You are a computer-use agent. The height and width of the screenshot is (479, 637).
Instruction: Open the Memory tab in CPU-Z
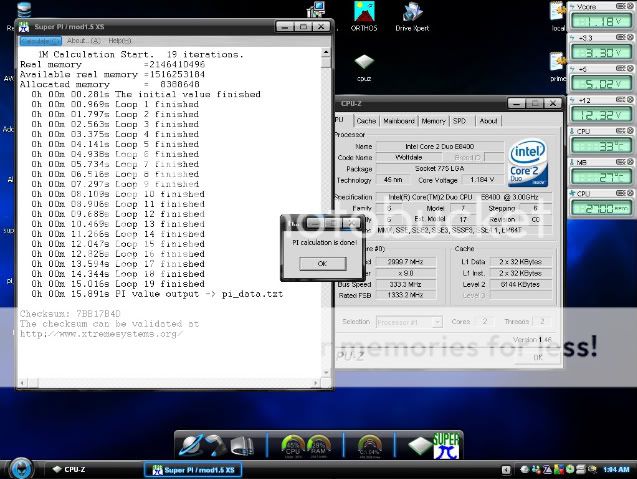[x=433, y=121]
